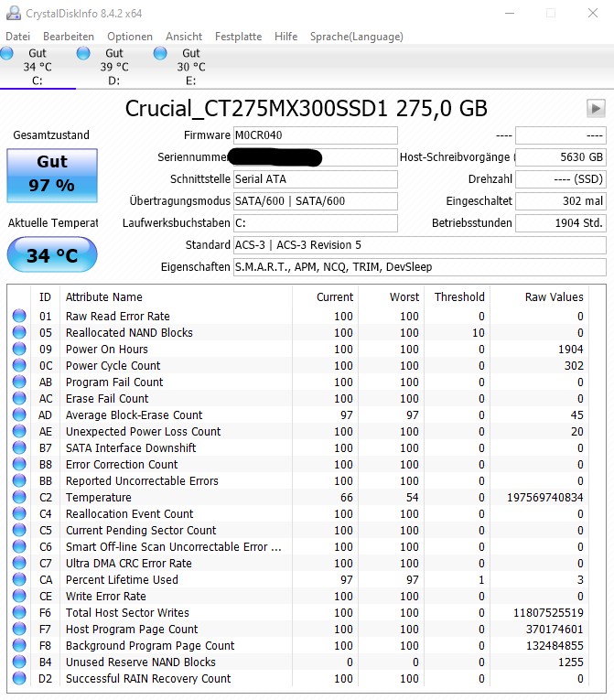Image resolution: width=614 pixels, height=700 pixels.
Task: Open the Bearbeiten menu
Action: 69,37
